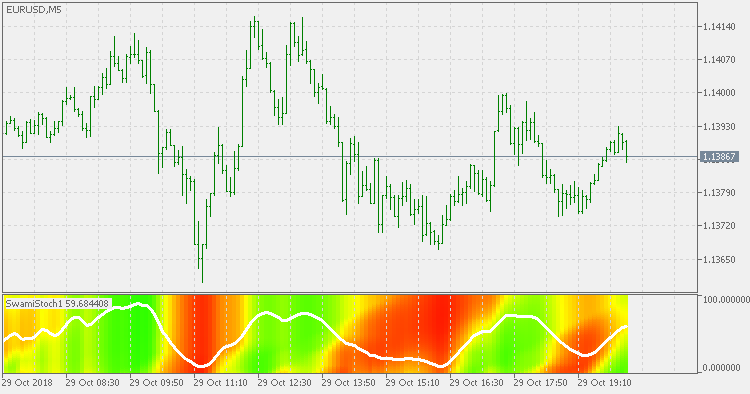Click the indicator scale value 100.000000

[726, 300]
